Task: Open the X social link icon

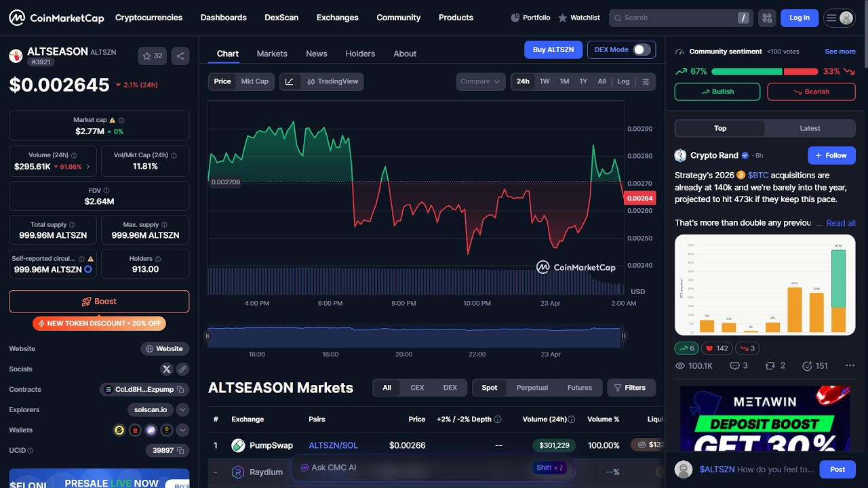Action: point(167,369)
